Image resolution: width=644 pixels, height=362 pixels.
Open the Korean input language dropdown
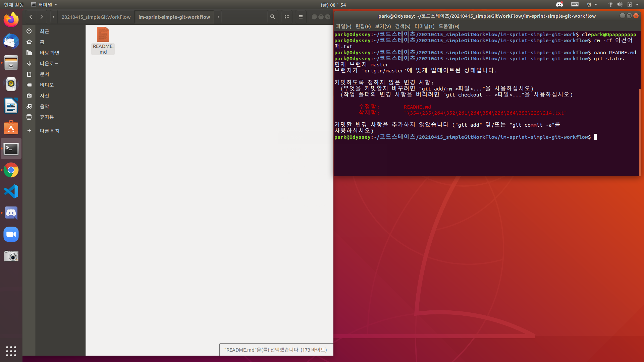pos(592,5)
